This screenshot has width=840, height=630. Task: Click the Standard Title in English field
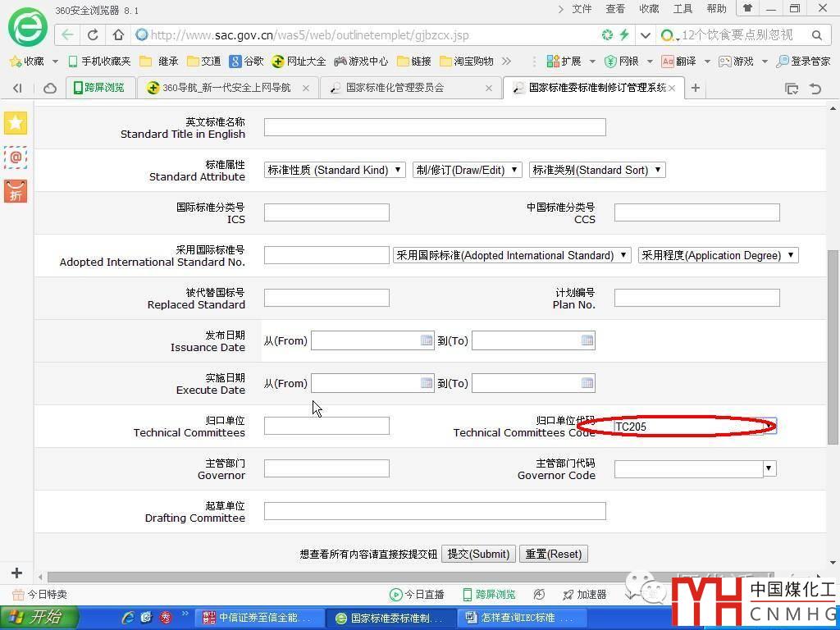[435, 127]
